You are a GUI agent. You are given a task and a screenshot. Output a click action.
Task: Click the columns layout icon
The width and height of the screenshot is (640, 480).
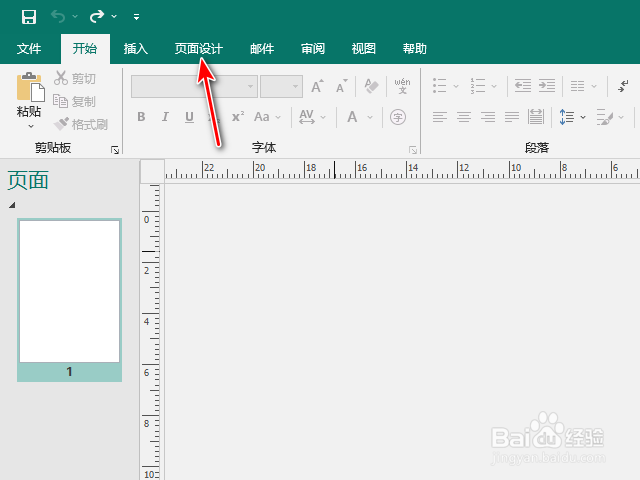point(578,86)
